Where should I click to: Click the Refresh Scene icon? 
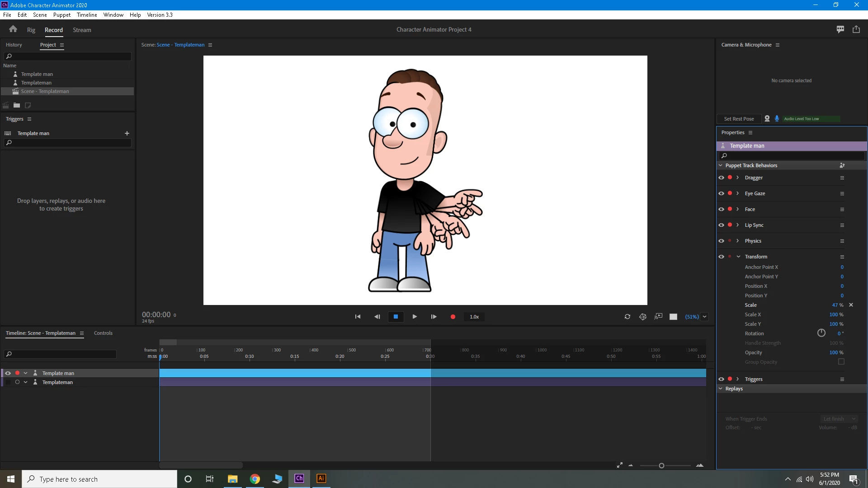click(x=627, y=317)
